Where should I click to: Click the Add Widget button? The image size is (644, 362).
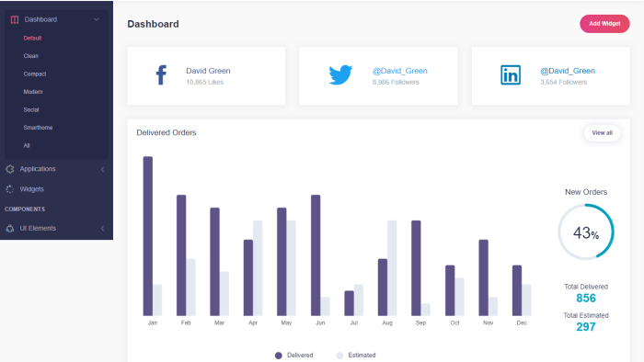(x=604, y=24)
